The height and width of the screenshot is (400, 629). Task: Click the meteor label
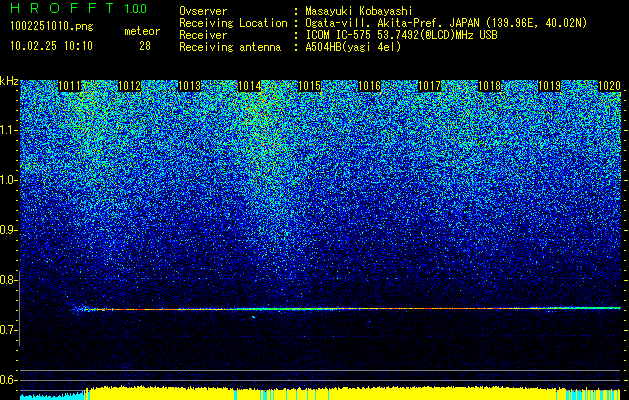142,31
